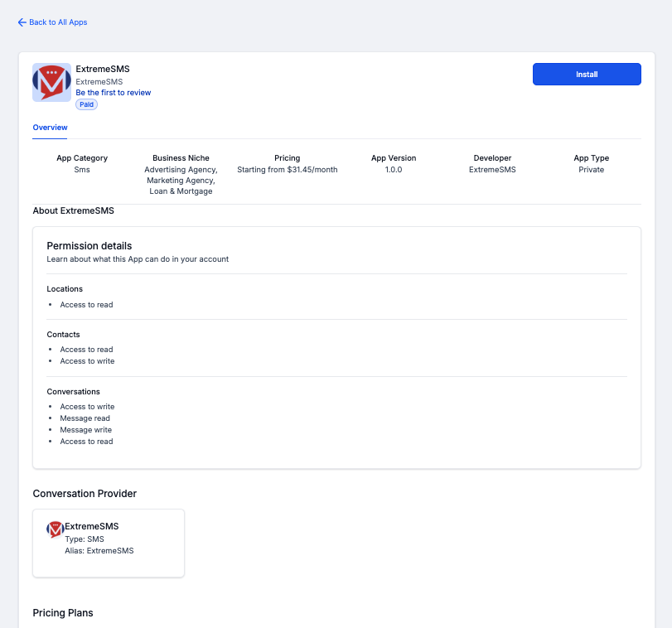The height and width of the screenshot is (628, 672).
Task: Click the Sms app category value
Action: point(81,169)
